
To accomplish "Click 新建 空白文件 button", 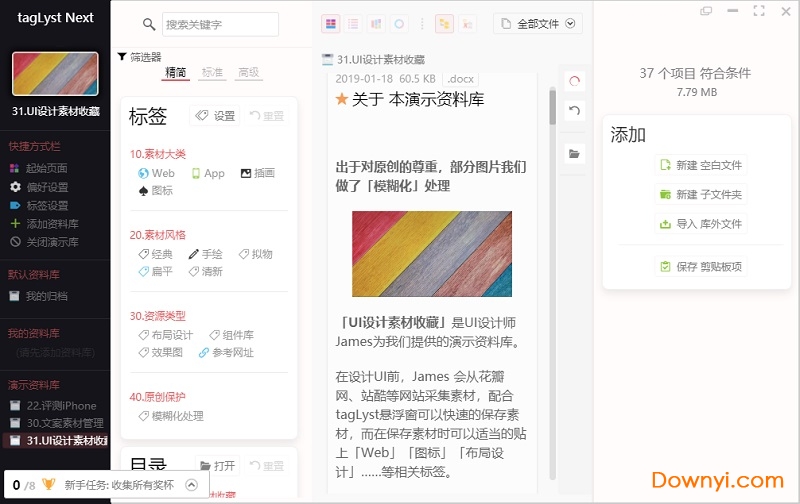I will pos(700,165).
